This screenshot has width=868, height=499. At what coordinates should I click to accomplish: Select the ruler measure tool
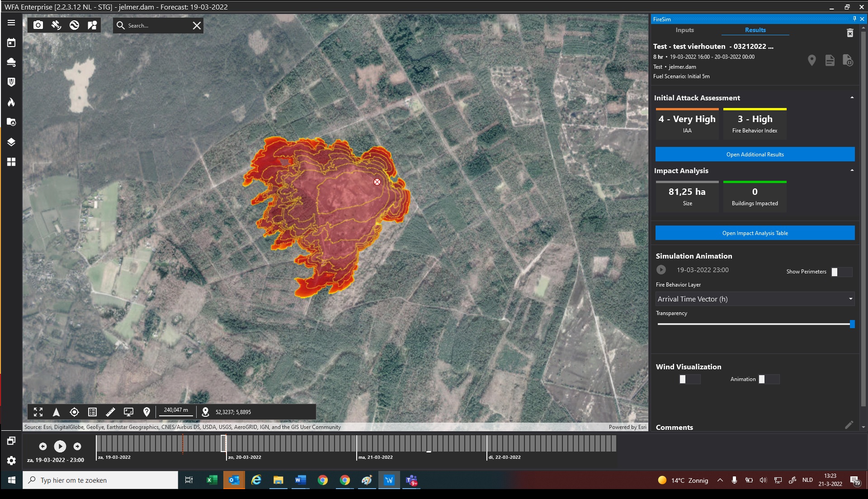click(x=110, y=412)
